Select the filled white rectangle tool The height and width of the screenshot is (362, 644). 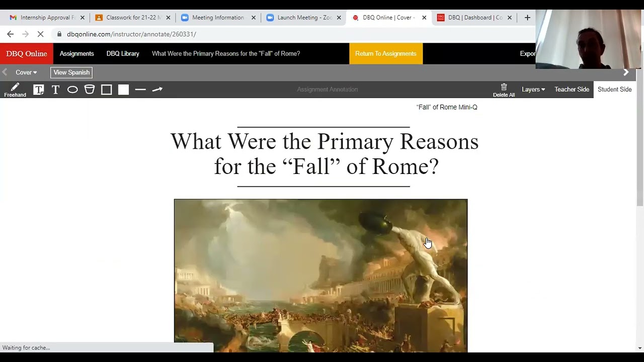click(x=123, y=89)
